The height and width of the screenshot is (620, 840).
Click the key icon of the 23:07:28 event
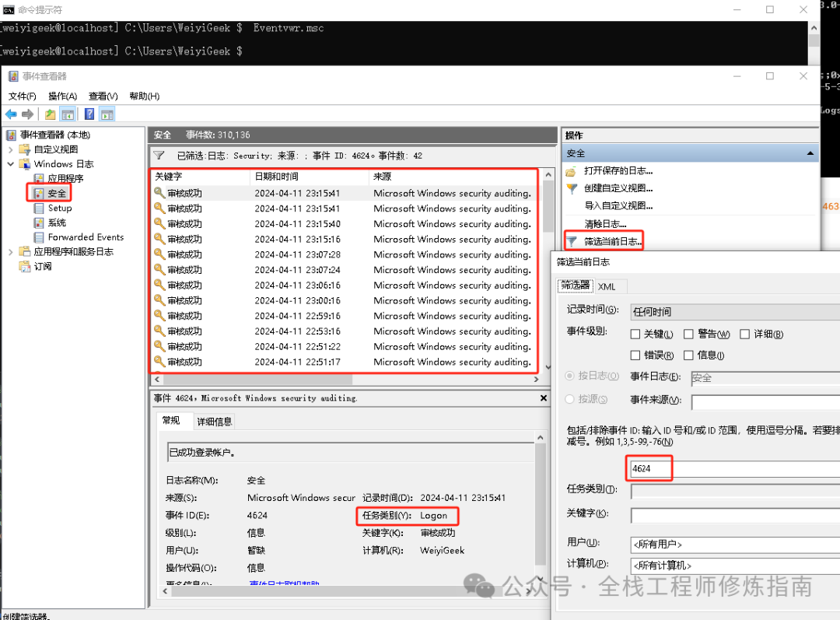159,254
